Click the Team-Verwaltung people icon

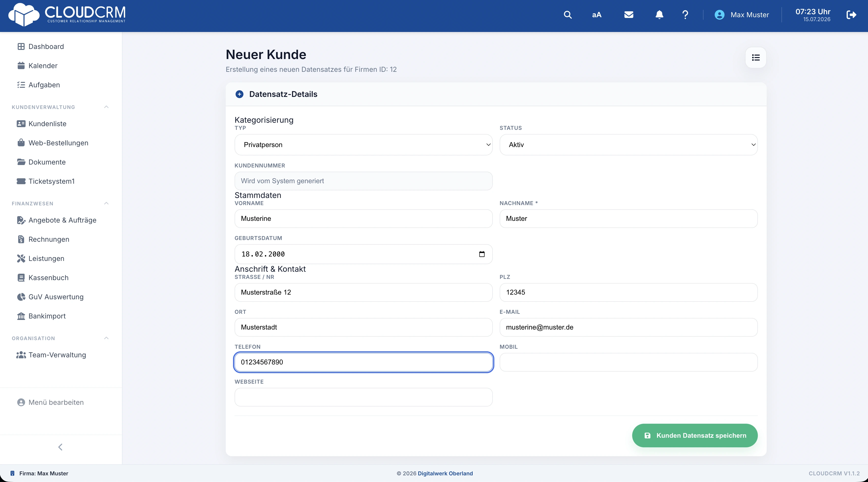point(21,355)
